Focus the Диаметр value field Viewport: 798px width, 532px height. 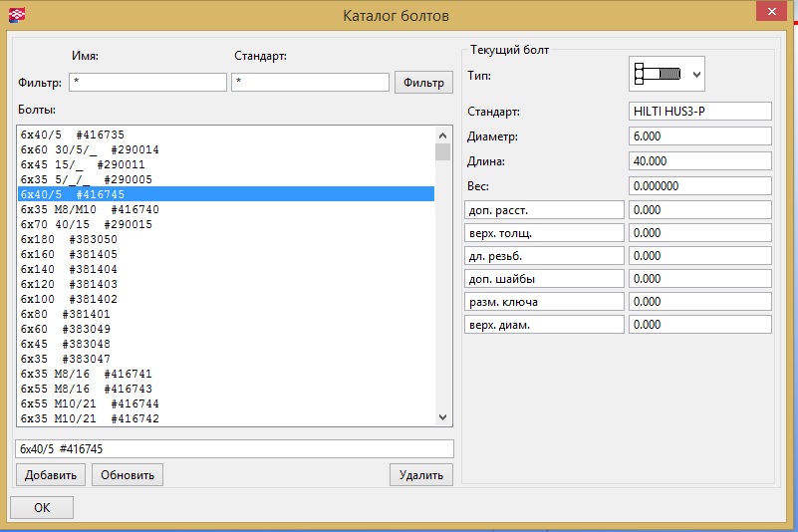[700, 136]
